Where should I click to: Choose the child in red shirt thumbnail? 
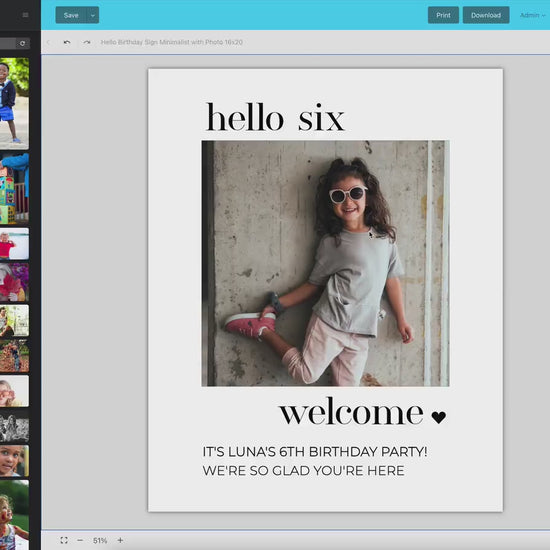click(x=14, y=243)
